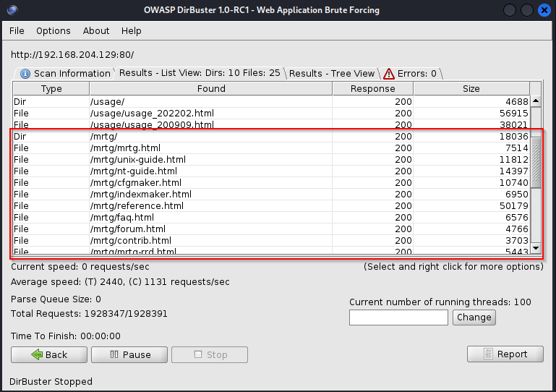Switch to the Scan Information tab

(x=65, y=74)
